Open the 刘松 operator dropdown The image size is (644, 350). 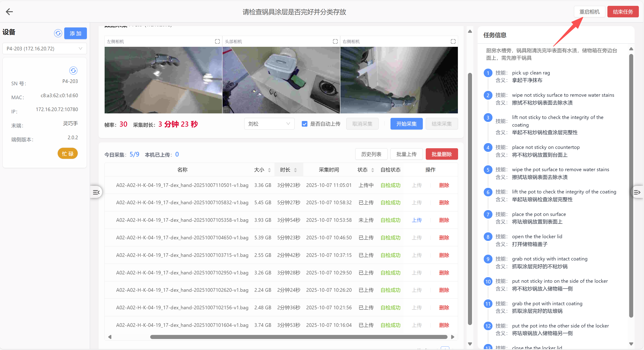point(269,124)
